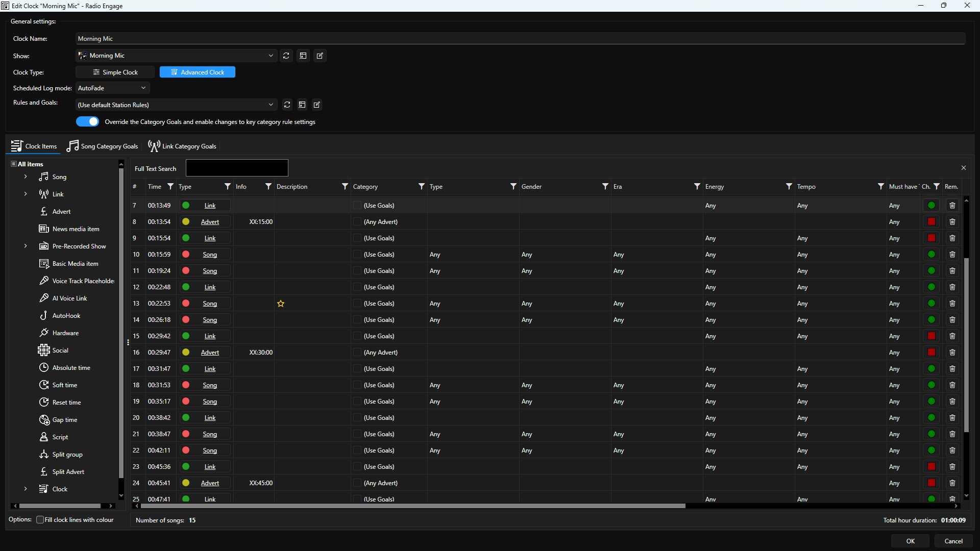Edit the Rules and Goals set
980x551 pixels.
click(317, 105)
